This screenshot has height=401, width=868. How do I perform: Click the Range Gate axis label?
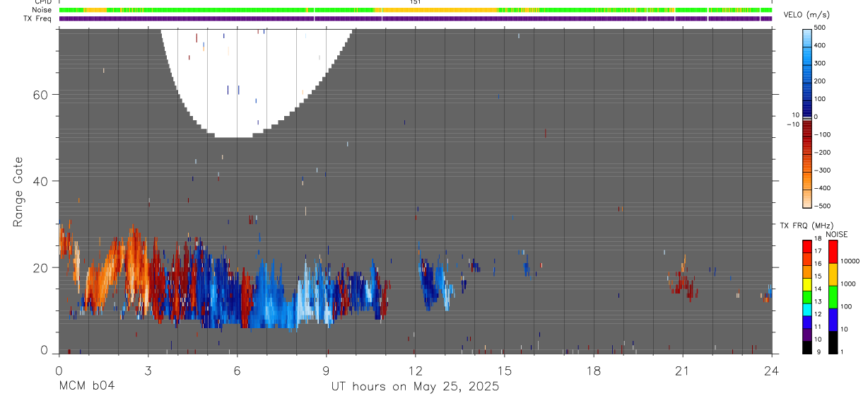pos(19,192)
